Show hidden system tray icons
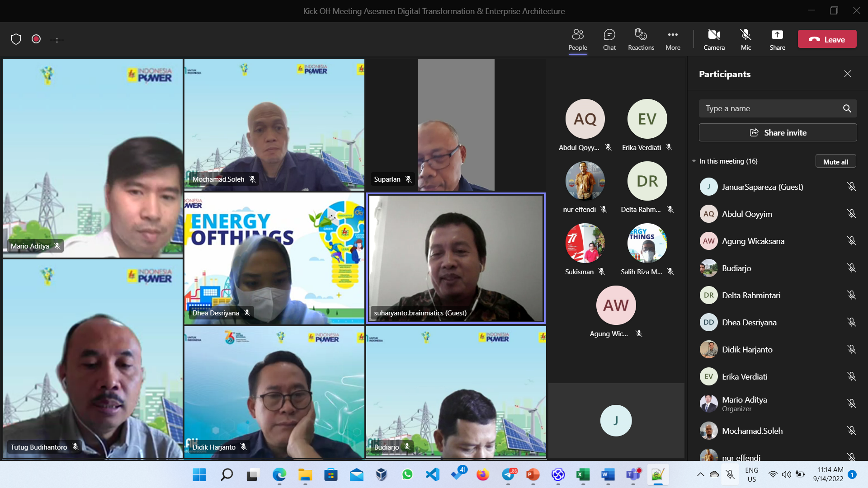The width and height of the screenshot is (868, 488). (x=700, y=474)
